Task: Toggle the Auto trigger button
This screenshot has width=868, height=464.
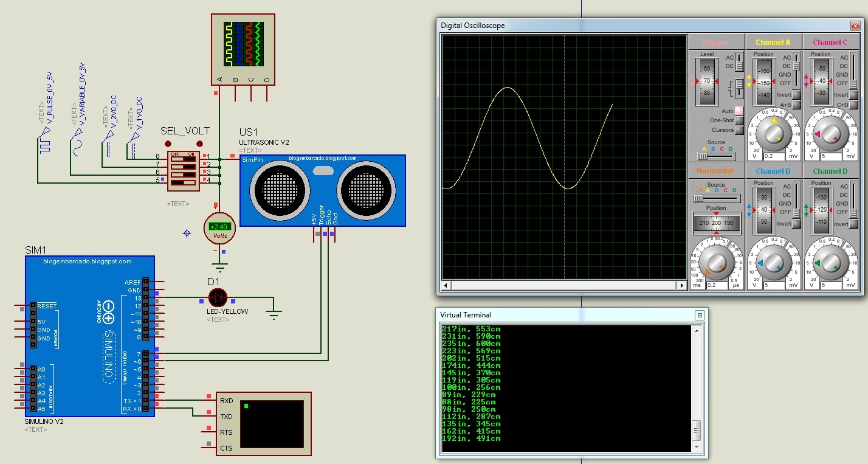Action: point(739,111)
